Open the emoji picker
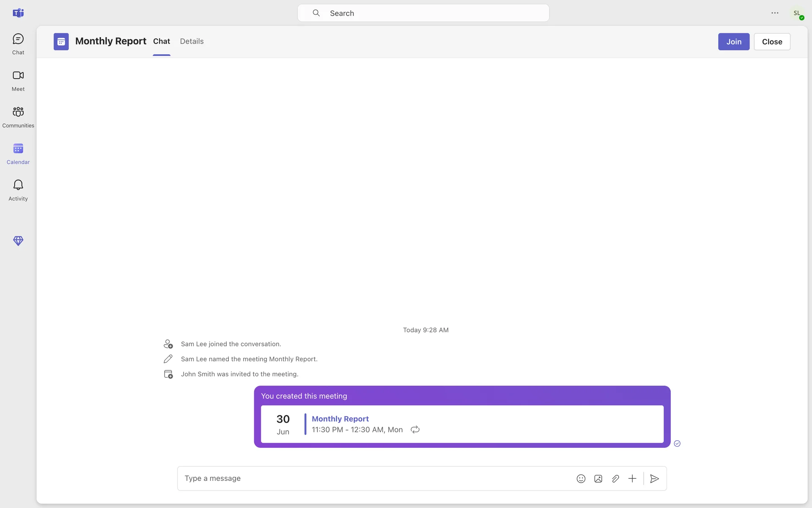 pos(581,479)
